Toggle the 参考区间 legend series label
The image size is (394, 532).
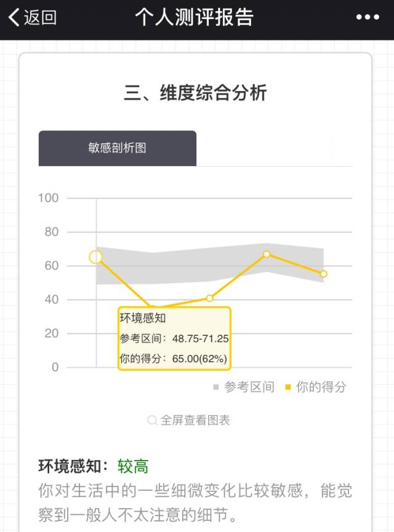(249, 387)
